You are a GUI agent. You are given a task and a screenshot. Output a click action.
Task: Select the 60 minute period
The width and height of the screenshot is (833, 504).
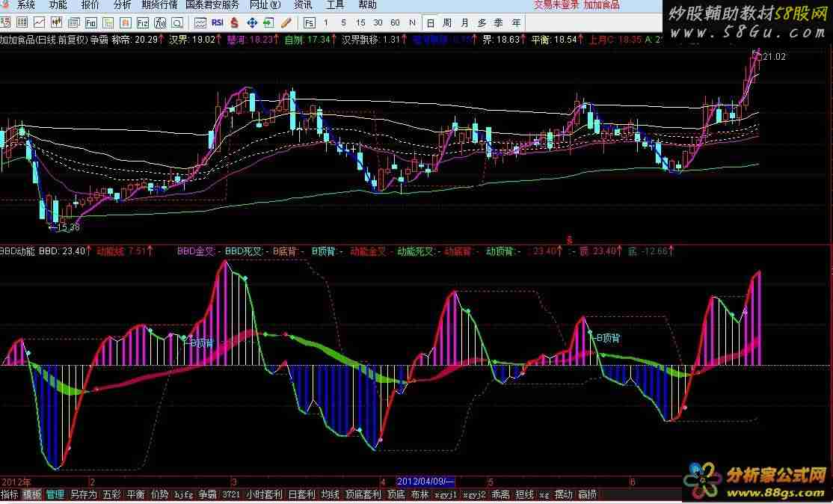pos(395,22)
